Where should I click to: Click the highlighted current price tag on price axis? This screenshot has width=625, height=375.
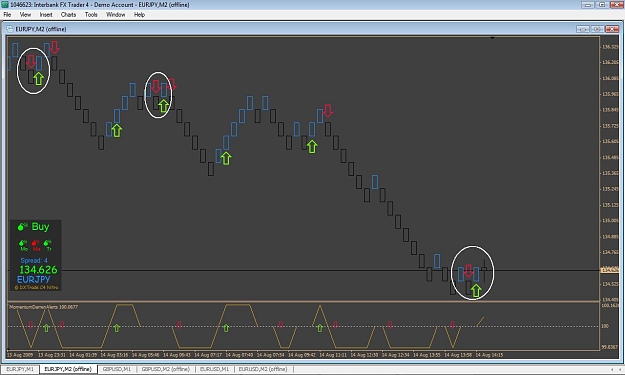click(610, 270)
